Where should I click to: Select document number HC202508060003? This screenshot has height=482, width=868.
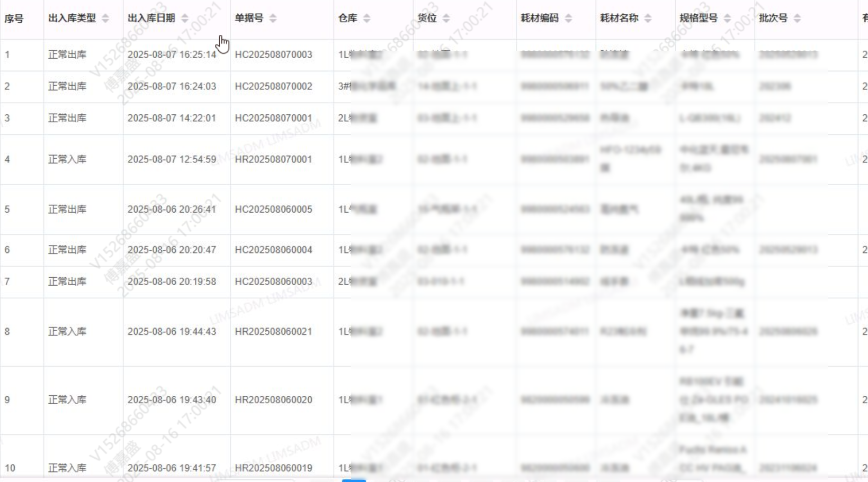point(273,281)
